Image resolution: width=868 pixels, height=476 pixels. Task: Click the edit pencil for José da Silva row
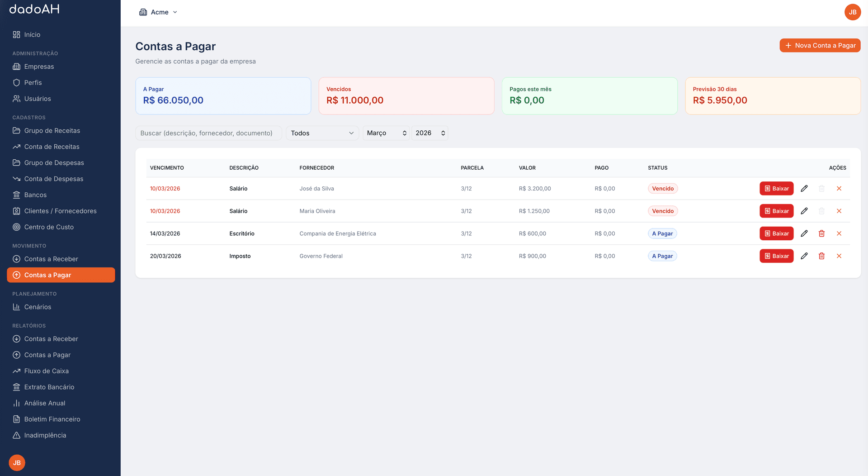click(x=804, y=189)
